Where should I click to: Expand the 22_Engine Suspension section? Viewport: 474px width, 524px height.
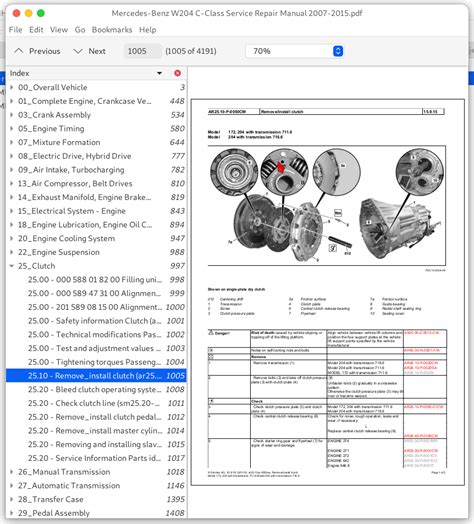12,252
